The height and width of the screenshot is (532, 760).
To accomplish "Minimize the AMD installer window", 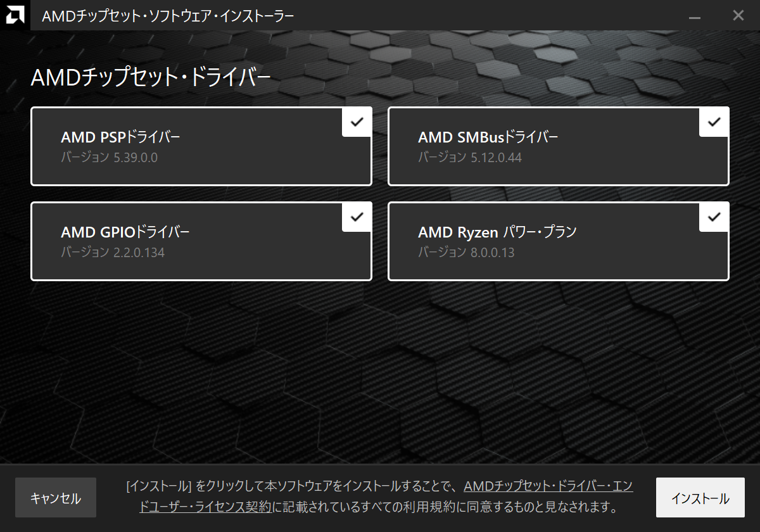I will [x=699, y=15].
